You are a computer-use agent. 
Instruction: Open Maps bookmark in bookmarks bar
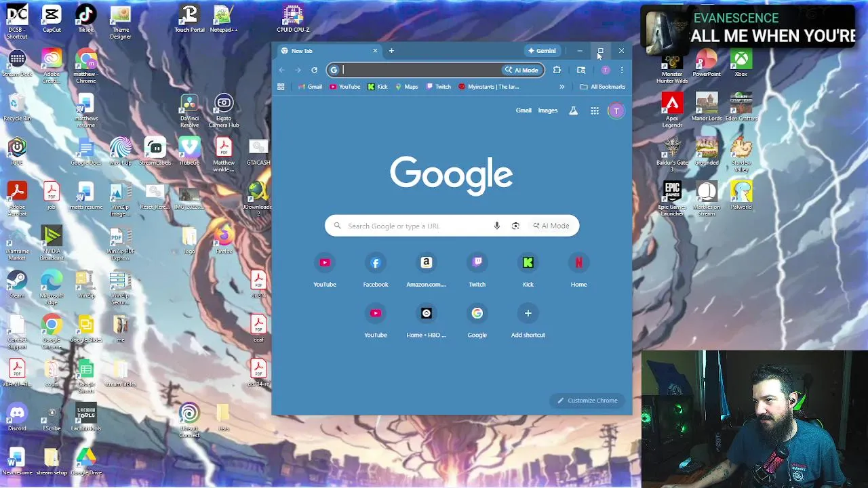point(407,87)
